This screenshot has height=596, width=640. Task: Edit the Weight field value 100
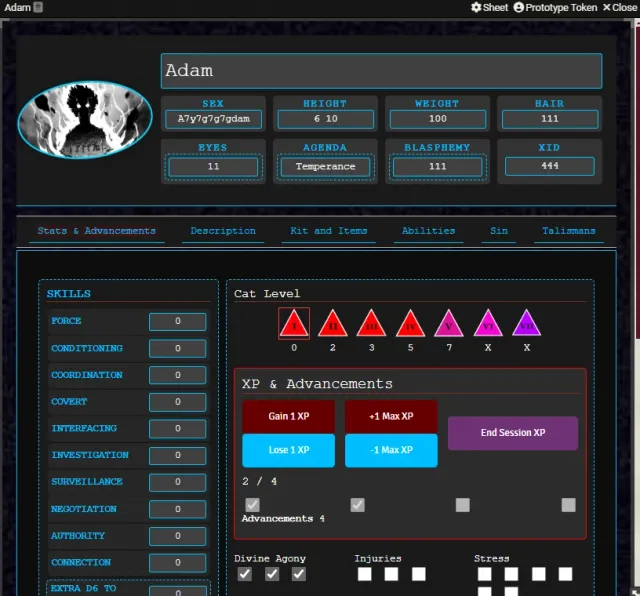[x=438, y=119]
